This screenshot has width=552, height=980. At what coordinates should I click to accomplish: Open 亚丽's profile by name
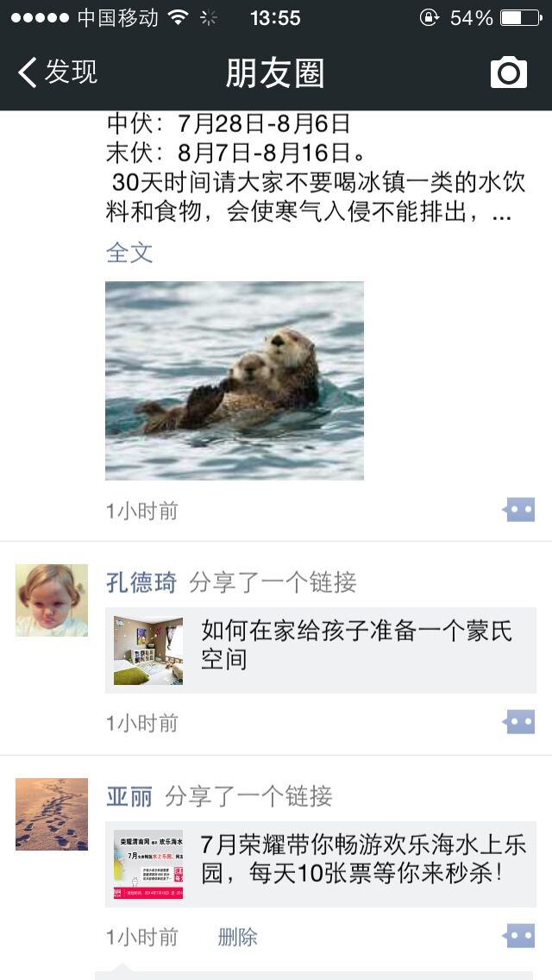129,796
